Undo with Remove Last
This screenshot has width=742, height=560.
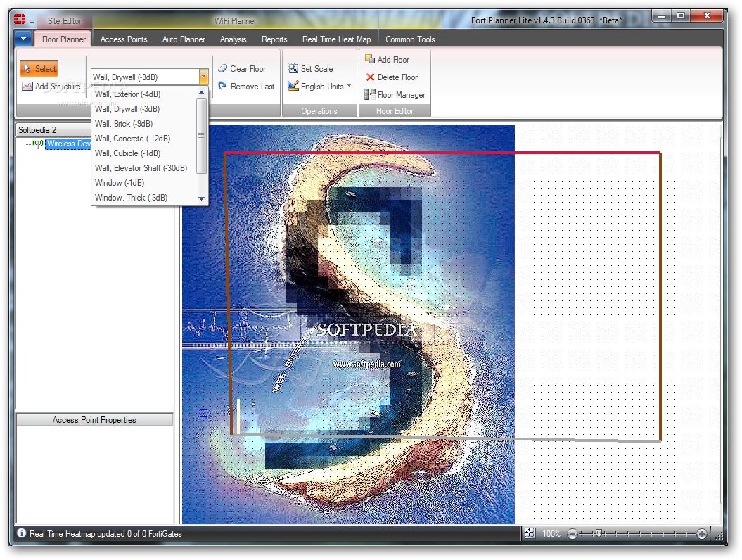tap(246, 86)
